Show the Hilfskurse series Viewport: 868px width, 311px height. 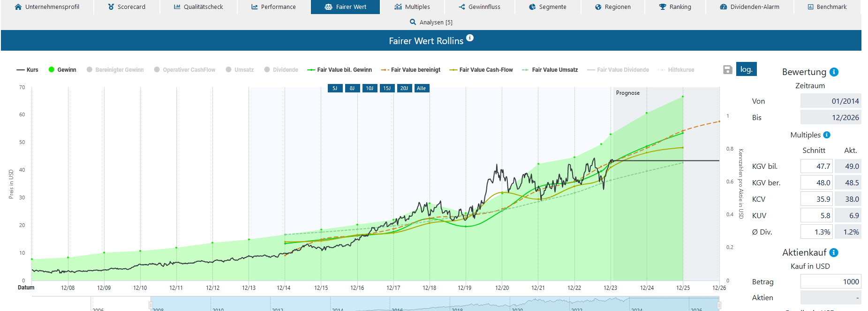(676, 70)
